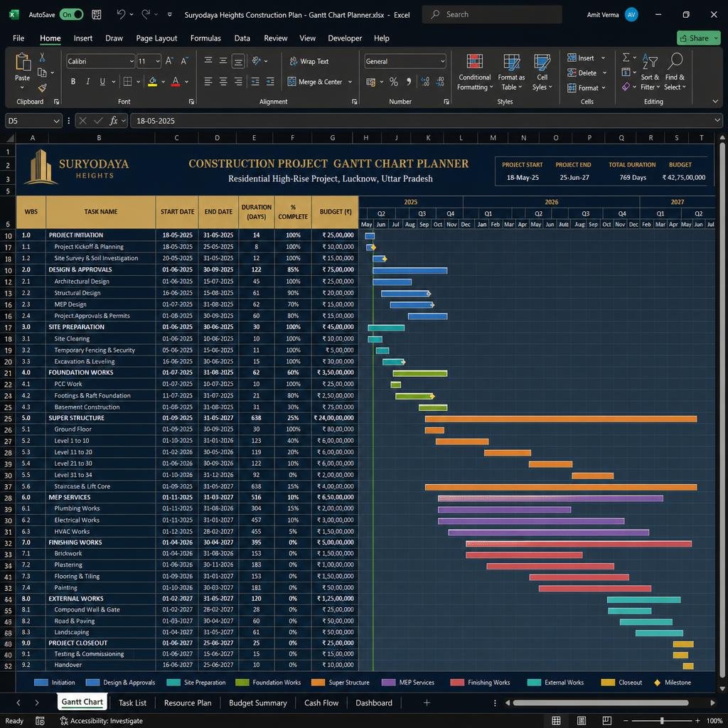Switch to the Task List sheet tab

132,703
